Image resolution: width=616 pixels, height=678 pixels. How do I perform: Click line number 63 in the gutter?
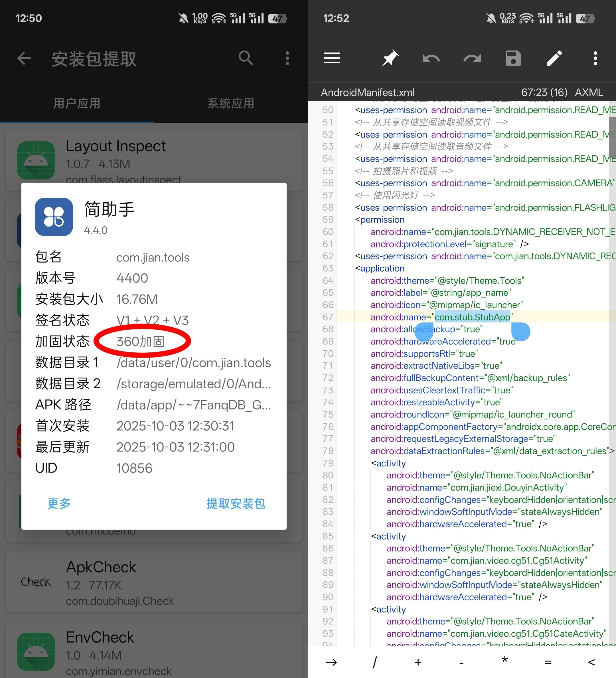328,268
